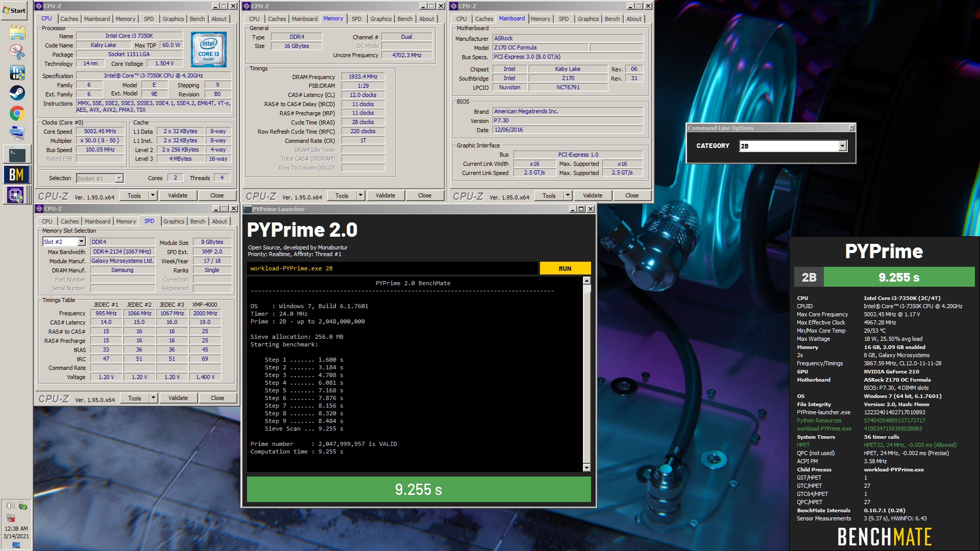Viewport: 980px width, 551px height.
Task: Click the XMP-4000 column header in Timings Table
Action: pos(205,305)
